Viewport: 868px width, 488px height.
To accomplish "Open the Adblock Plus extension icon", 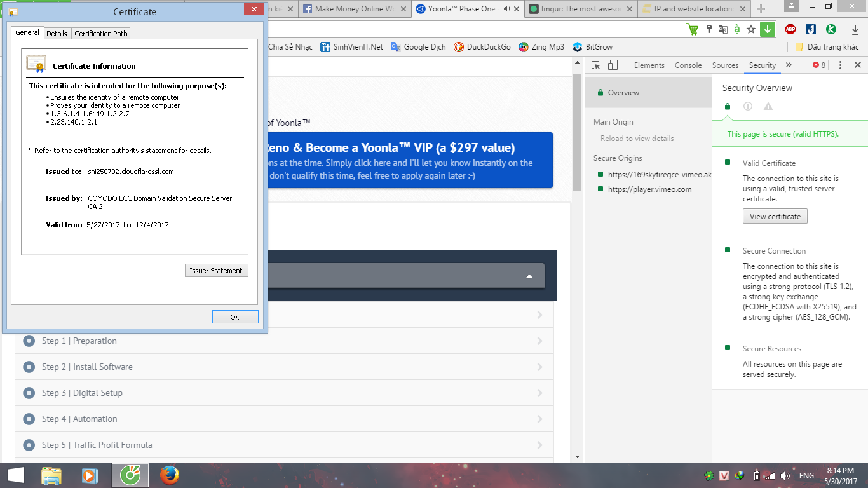I will click(790, 29).
